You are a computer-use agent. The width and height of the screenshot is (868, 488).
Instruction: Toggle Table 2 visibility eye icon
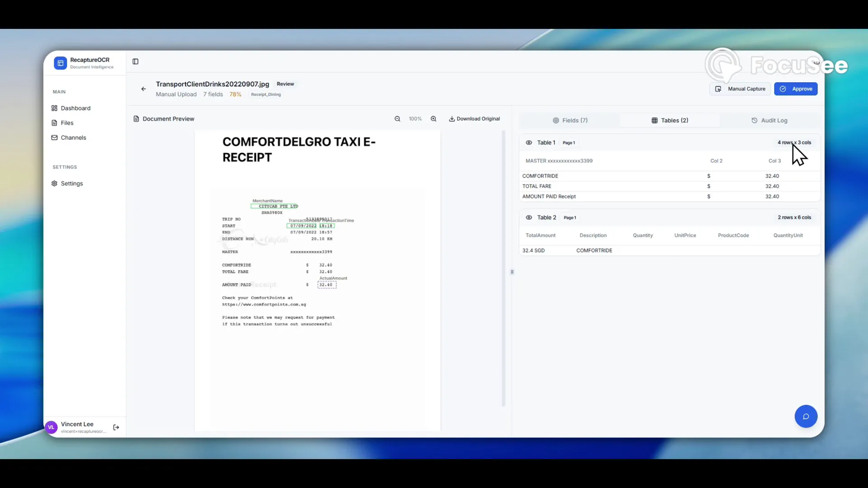click(x=528, y=218)
